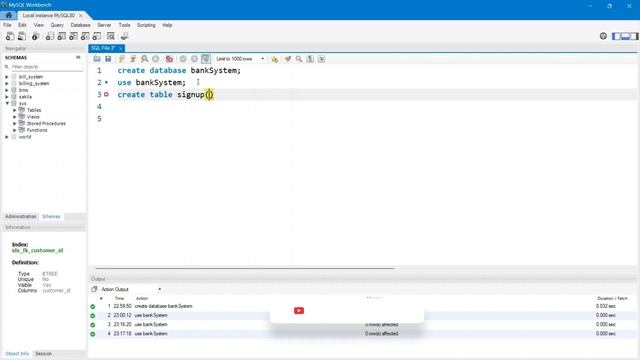The height and width of the screenshot is (360, 640).
Task: Collapse the sys schema
Action: click(x=7, y=103)
